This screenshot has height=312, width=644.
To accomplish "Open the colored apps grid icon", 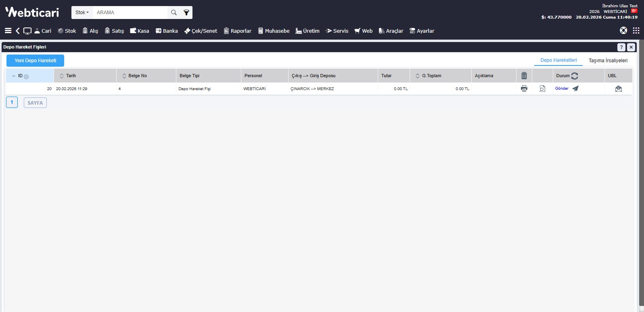I will click(x=636, y=31).
